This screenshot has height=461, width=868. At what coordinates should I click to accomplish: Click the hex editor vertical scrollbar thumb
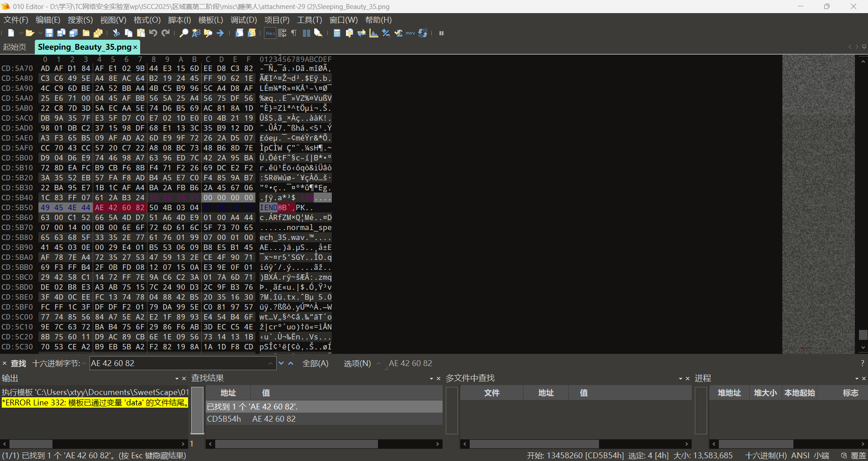pyautogui.click(x=863, y=334)
